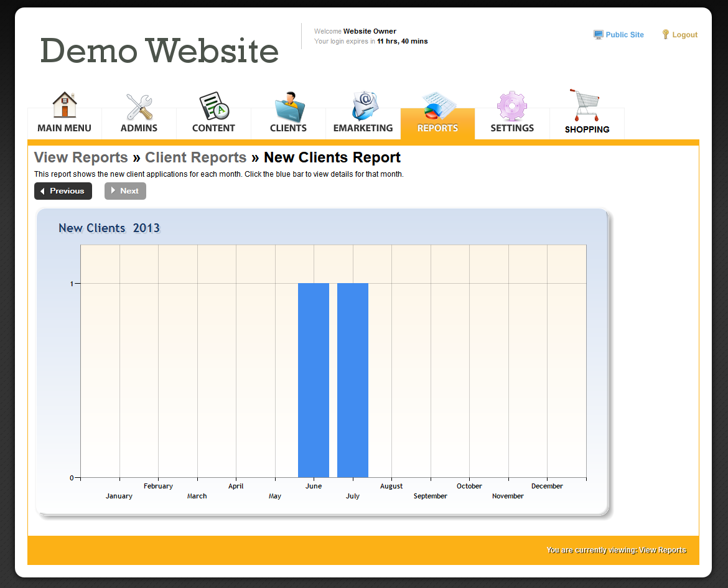
Task: Select the July blue bar in chart
Action: [353, 380]
